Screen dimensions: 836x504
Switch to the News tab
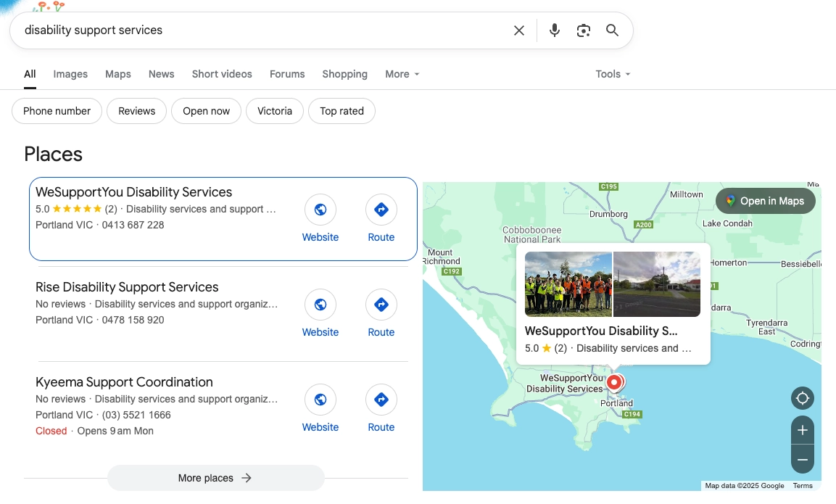161,74
